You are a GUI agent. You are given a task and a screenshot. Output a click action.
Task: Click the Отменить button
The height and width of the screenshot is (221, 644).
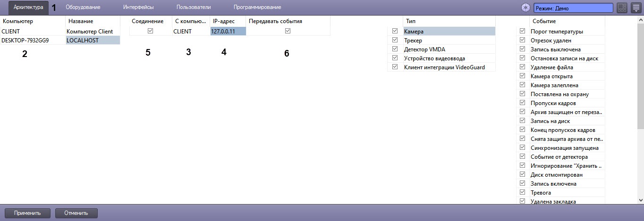[76, 213]
